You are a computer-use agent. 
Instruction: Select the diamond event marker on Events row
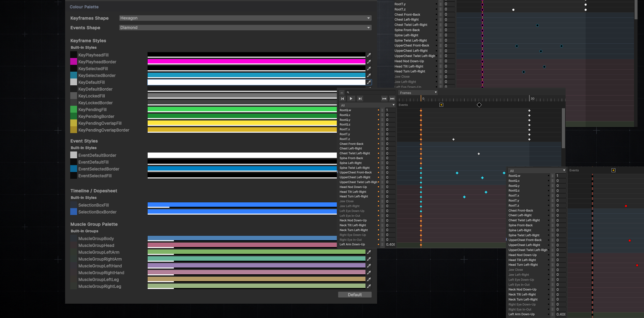pyautogui.click(x=479, y=105)
